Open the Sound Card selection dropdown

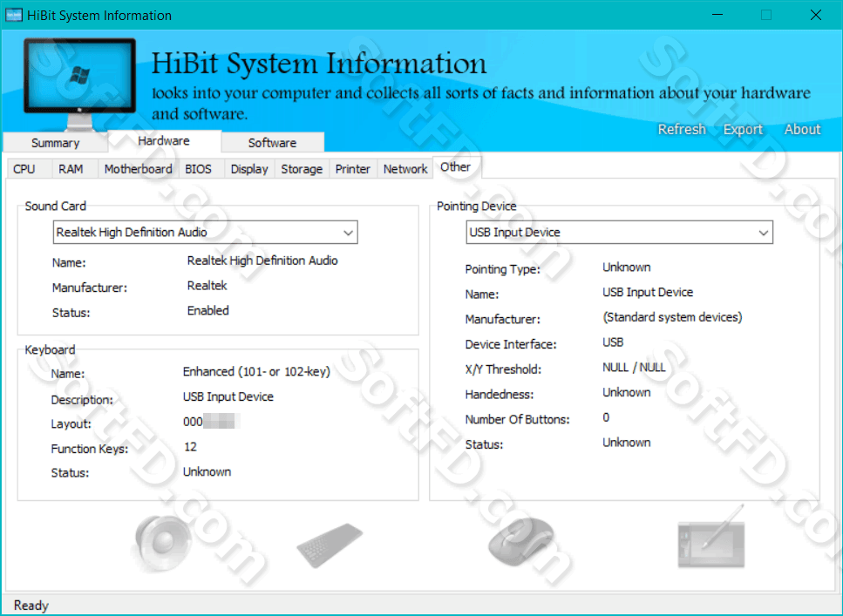[206, 233]
